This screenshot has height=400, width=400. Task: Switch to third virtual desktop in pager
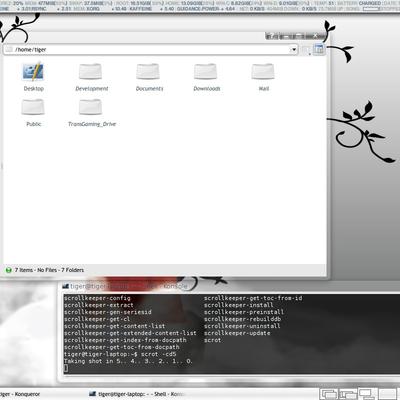point(367,394)
